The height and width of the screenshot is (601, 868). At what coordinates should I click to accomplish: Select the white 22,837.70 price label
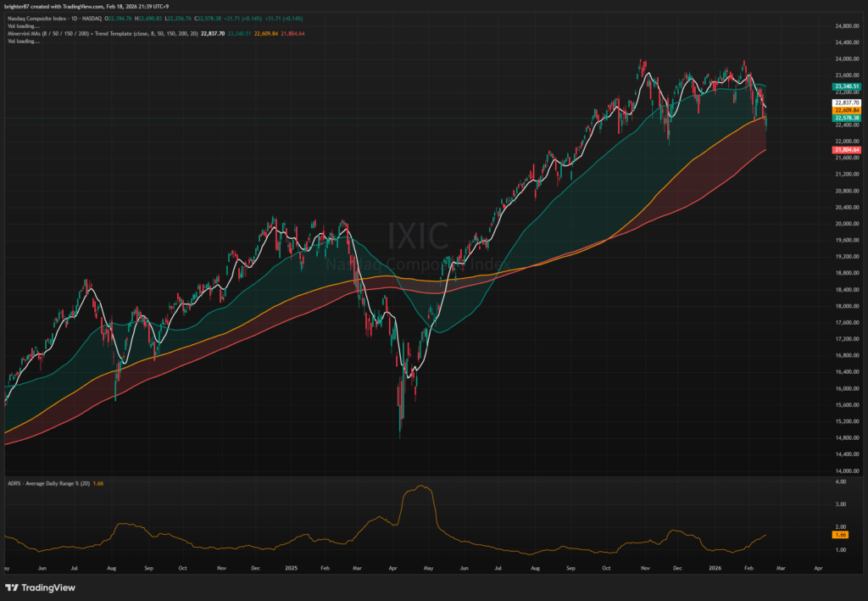(x=847, y=103)
